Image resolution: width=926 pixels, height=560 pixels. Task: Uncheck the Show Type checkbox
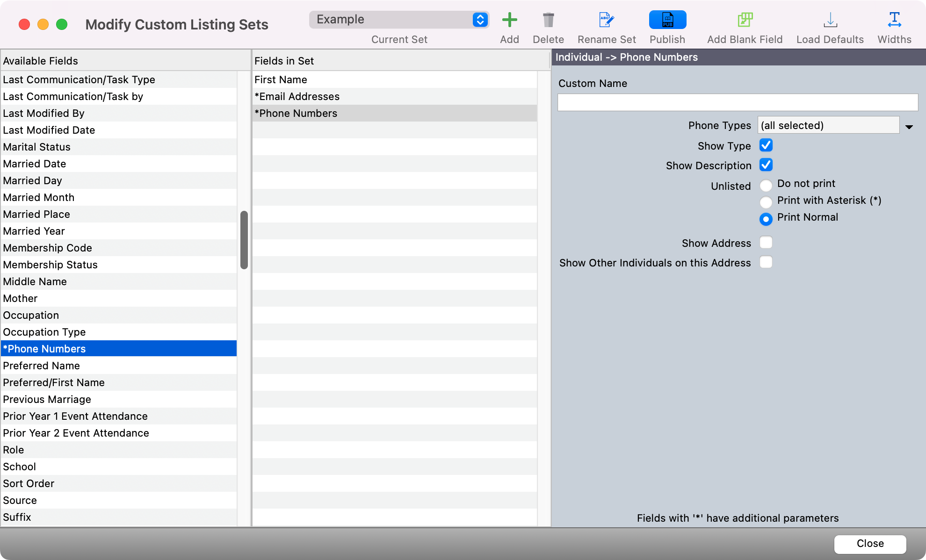(x=766, y=145)
